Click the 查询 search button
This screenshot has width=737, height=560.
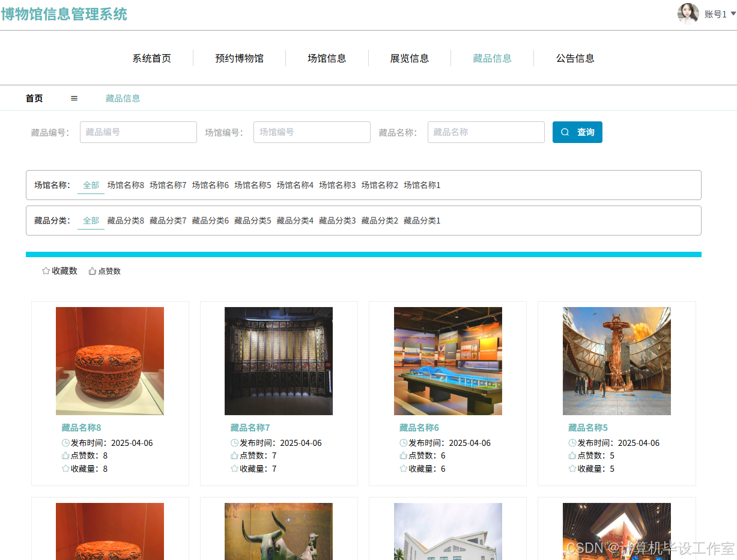click(x=577, y=132)
